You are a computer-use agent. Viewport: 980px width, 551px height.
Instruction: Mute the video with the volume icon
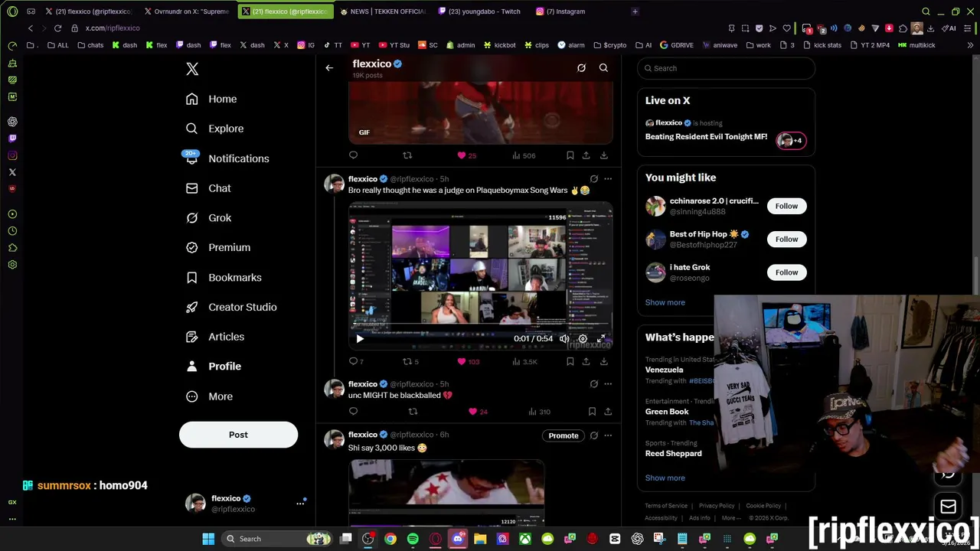click(x=564, y=338)
